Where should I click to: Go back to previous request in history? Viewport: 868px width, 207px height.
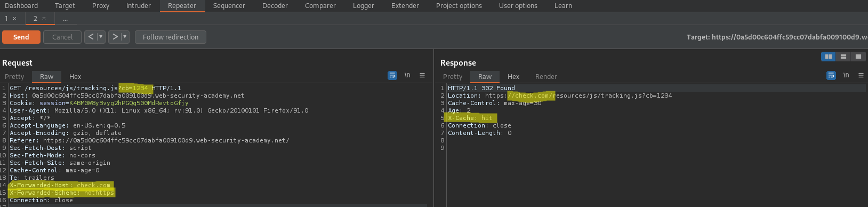click(91, 37)
